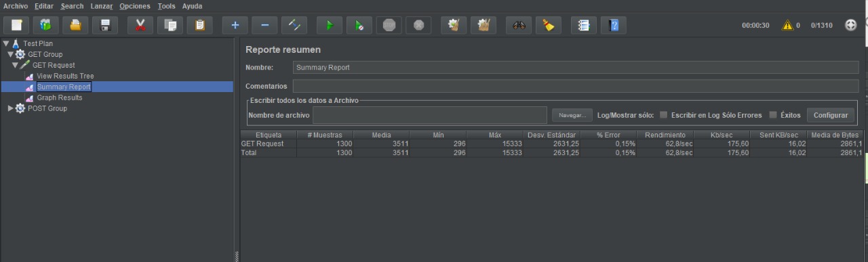Click the Configurar button

click(831, 115)
